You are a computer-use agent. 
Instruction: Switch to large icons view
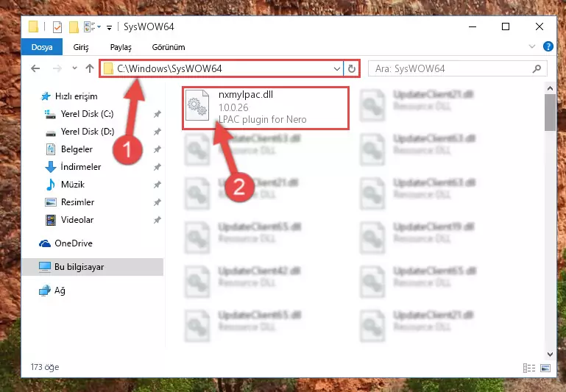click(x=545, y=368)
